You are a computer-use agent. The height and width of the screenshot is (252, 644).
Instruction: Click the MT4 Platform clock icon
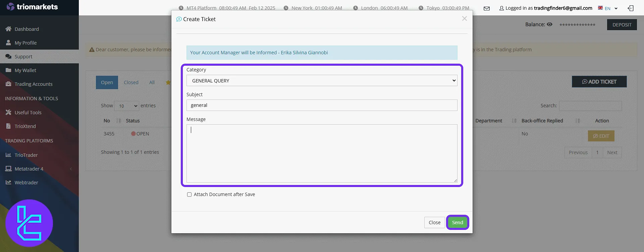(181, 8)
